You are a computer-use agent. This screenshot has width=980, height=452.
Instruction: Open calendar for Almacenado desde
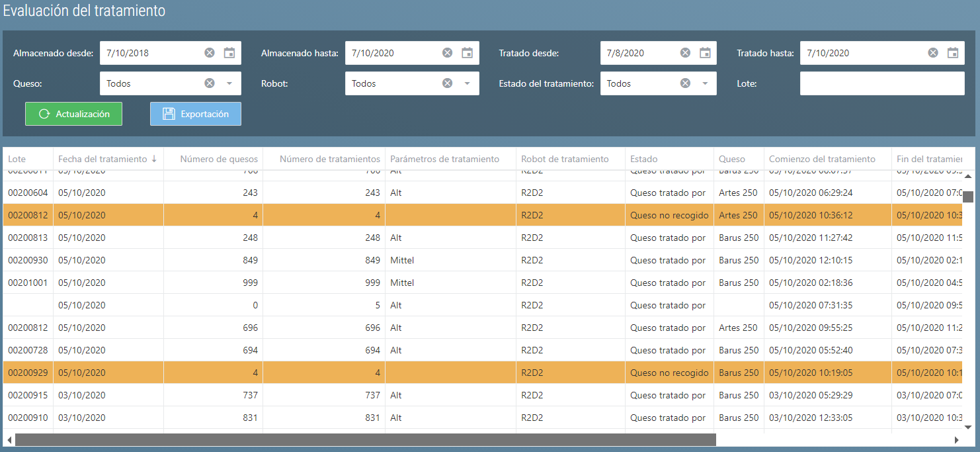click(x=229, y=53)
